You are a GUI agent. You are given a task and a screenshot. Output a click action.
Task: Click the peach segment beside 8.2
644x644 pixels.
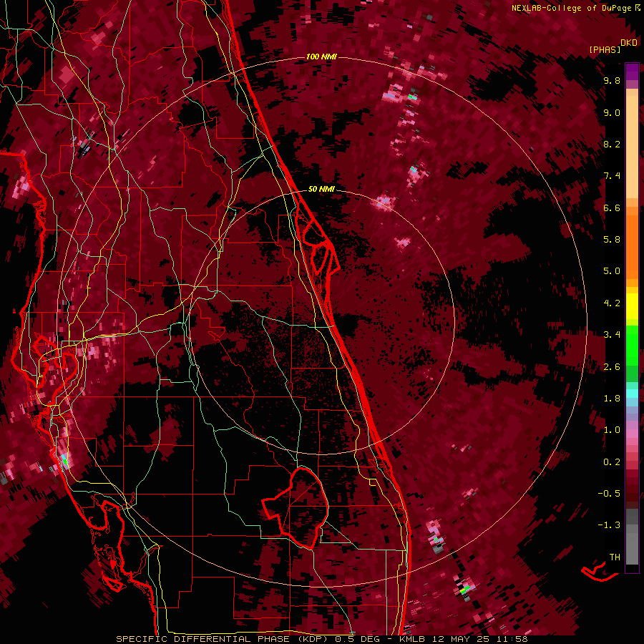tap(632, 147)
